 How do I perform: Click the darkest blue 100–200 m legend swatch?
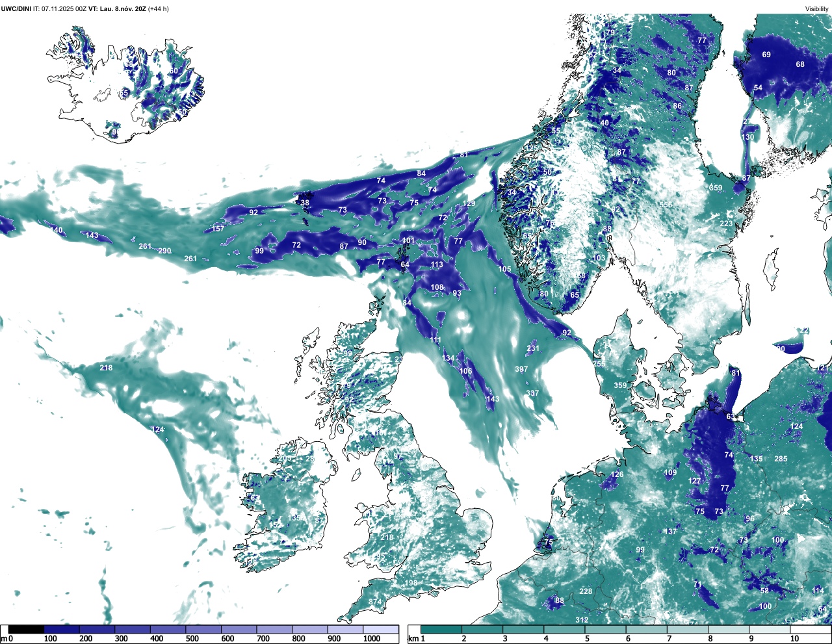point(62,629)
